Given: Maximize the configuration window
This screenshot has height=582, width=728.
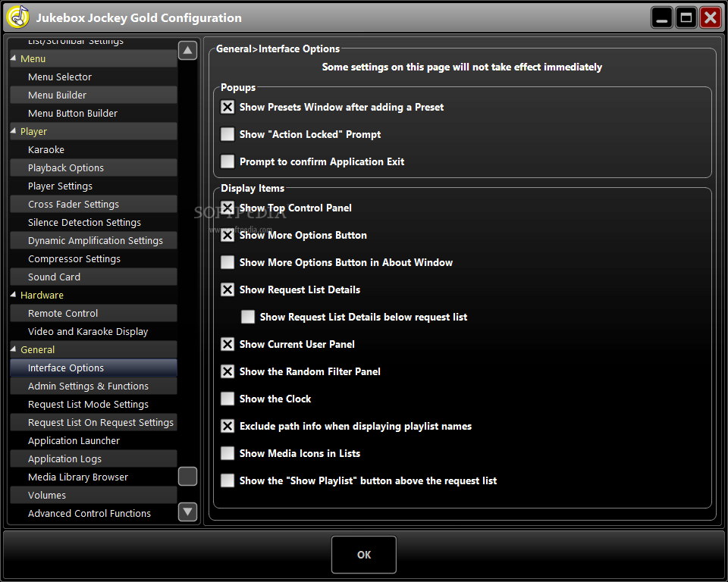Looking at the screenshot, I should pos(686,18).
